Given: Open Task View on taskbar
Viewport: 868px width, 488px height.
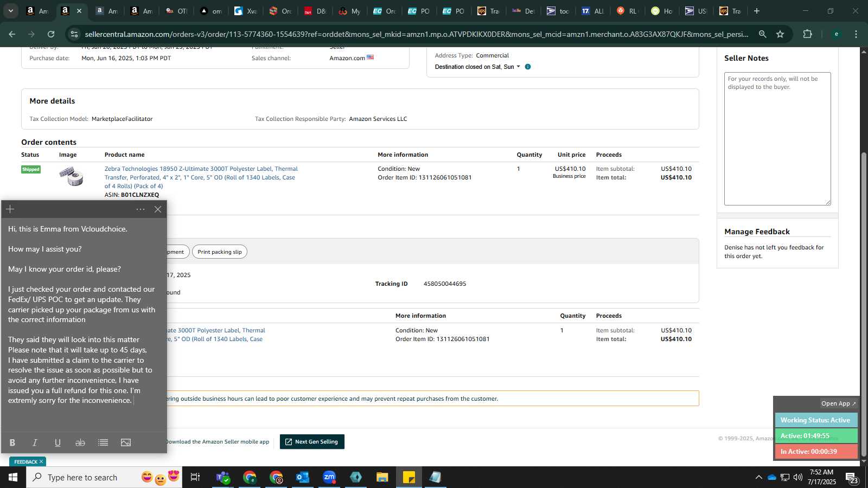Looking at the screenshot, I should coord(195,477).
